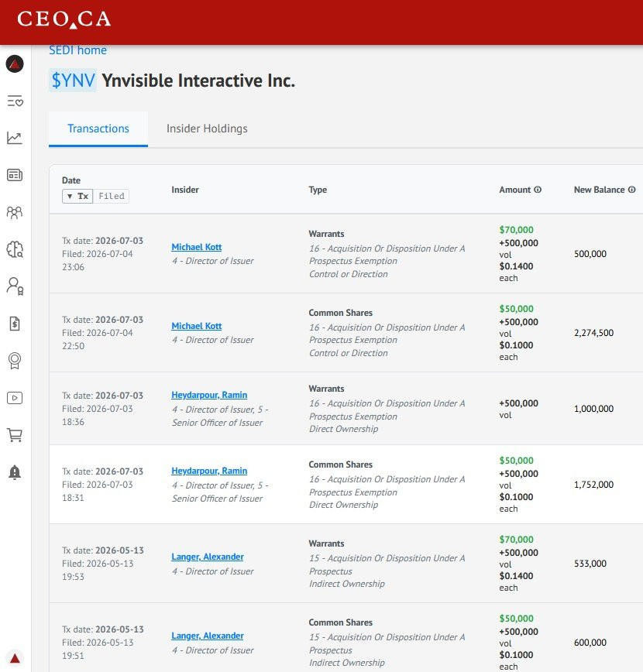This screenshot has height=672, width=643.
Task: Click the Type column header
Action: [318, 190]
